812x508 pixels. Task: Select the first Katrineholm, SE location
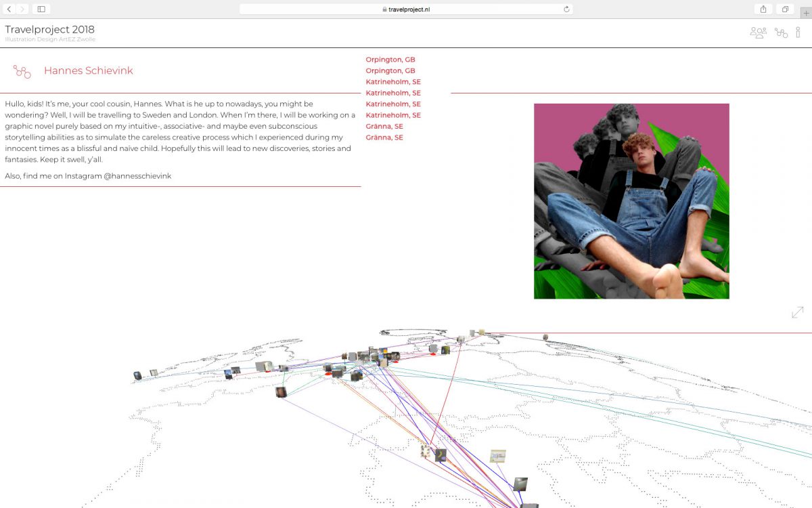[x=393, y=82]
